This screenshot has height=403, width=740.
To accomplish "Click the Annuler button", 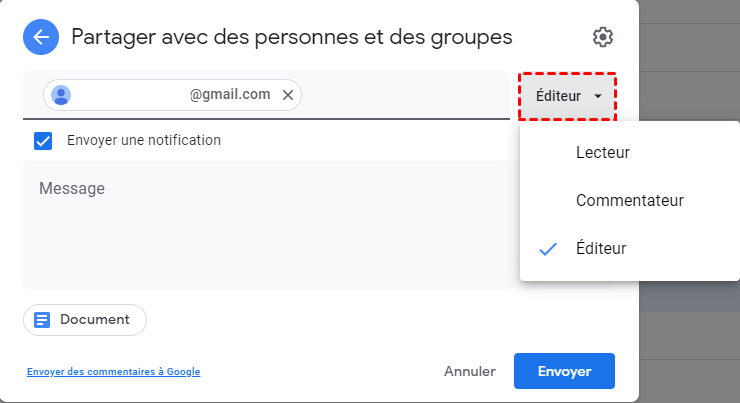I will point(469,371).
